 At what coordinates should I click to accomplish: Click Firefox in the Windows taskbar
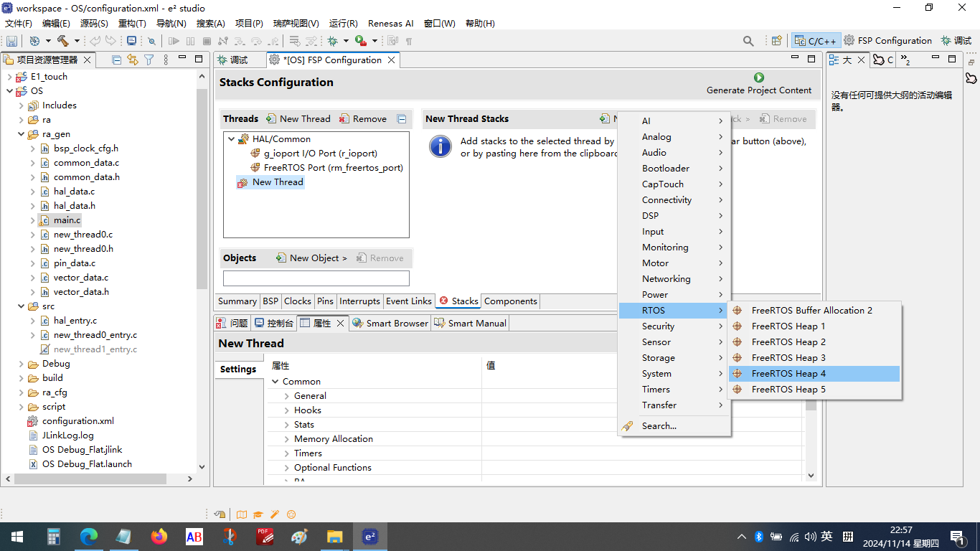[159, 536]
